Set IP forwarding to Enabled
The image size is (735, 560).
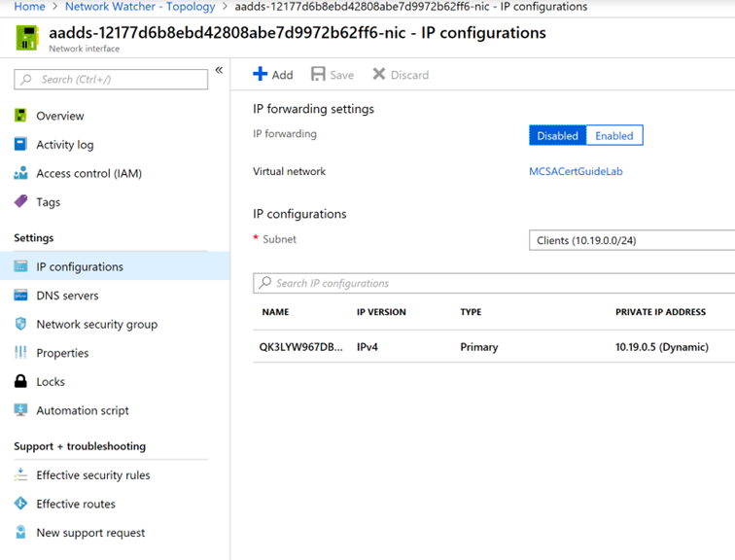tap(614, 136)
